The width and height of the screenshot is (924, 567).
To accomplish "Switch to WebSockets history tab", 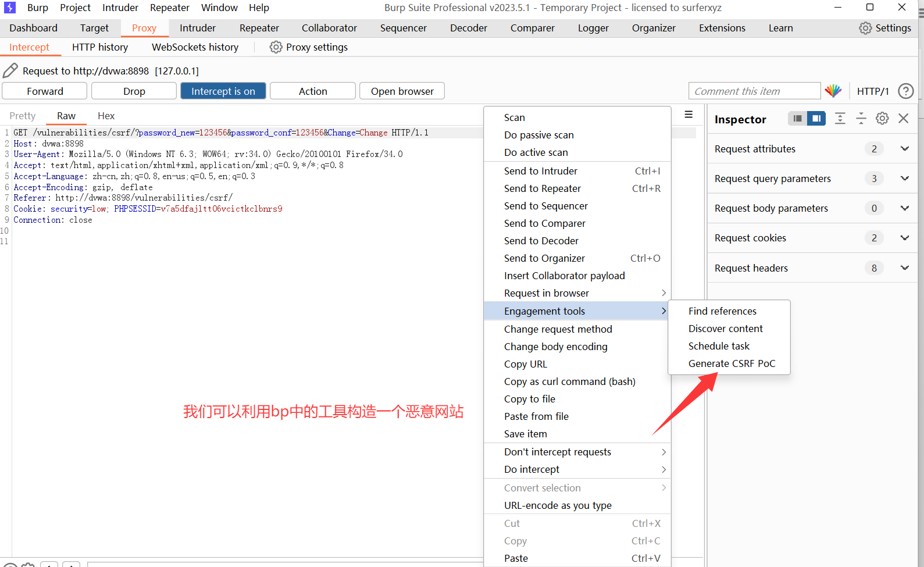I will (x=195, y=47).
